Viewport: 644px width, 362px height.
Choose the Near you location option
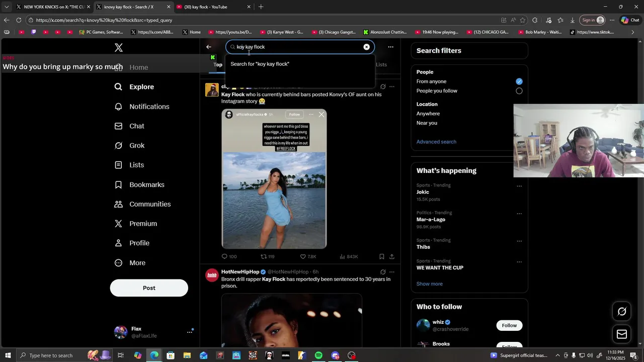click(x=427, y=123)
